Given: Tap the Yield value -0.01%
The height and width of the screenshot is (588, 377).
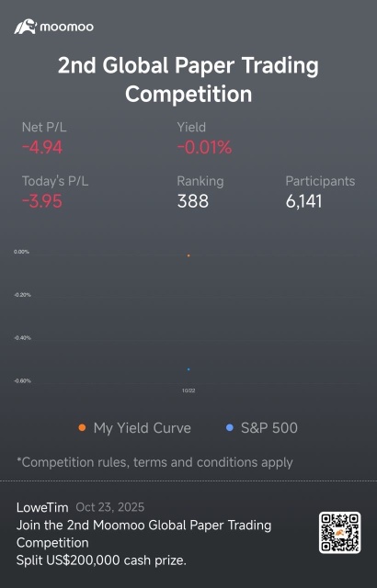Looking at the screenshot, I should [204, 147].
